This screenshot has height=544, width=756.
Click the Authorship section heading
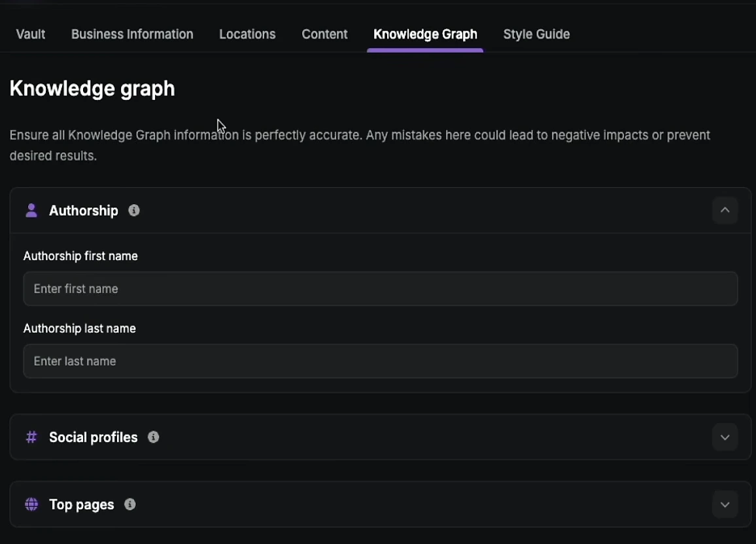84,211
